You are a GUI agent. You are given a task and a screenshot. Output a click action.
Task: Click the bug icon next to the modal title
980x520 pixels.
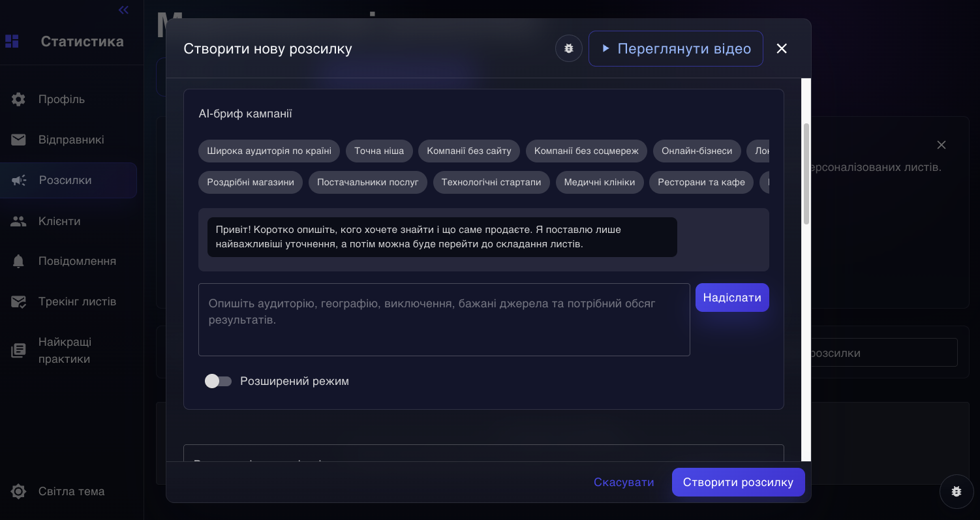pyautogui.click(x=568, y=48)
